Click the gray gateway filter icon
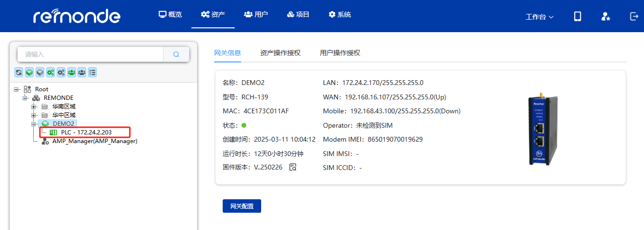644x230 pixels. coord(40,72)
